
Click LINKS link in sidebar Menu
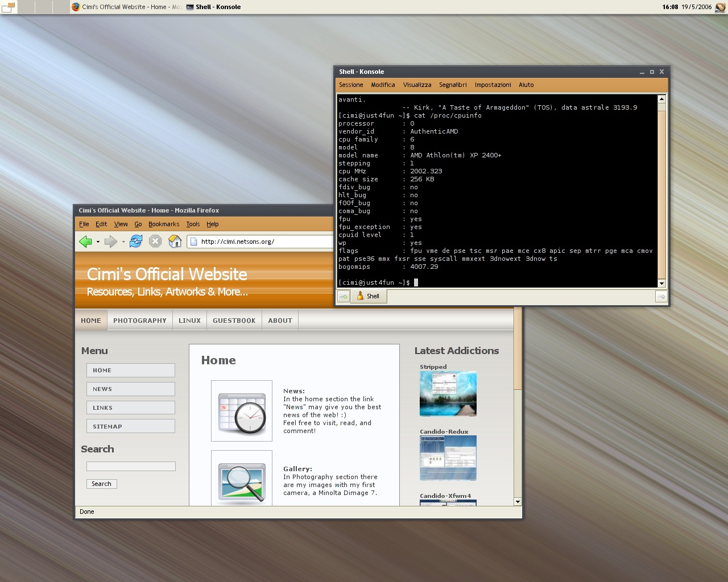(x=131, y=408)
